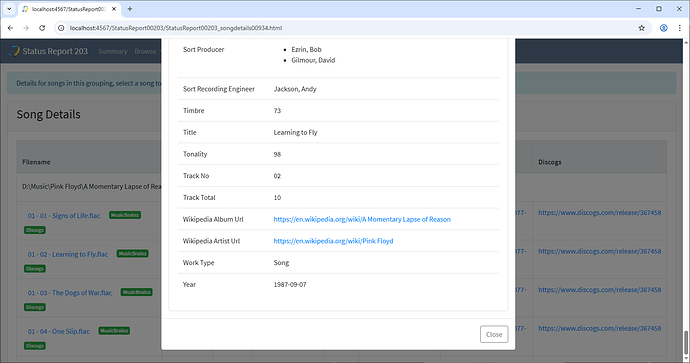690x363 pixels.
Task: Expand the tab search dropdown arrow
Action: tap(9, 9)
